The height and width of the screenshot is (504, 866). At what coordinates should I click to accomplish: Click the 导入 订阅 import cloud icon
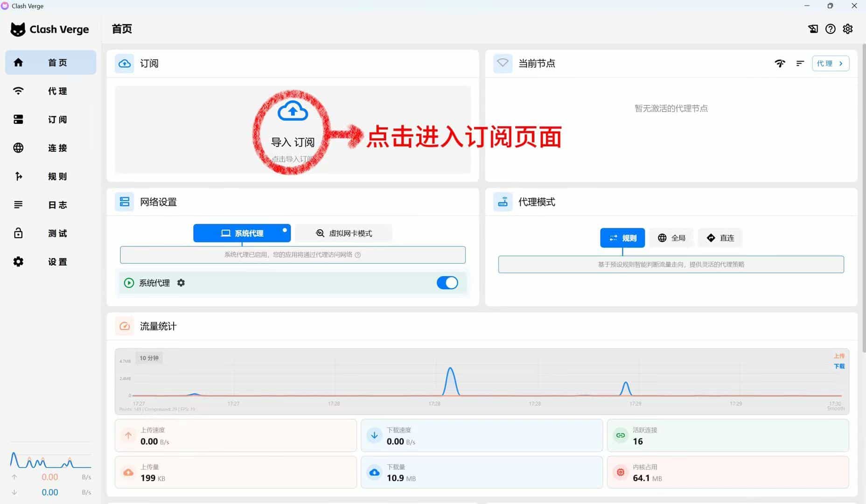click(293, 111)
